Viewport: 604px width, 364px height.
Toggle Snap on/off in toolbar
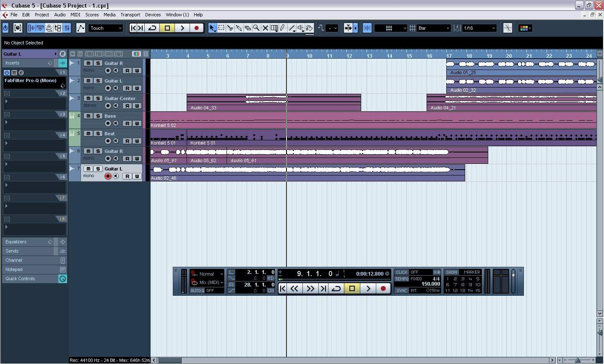[367, 28]
